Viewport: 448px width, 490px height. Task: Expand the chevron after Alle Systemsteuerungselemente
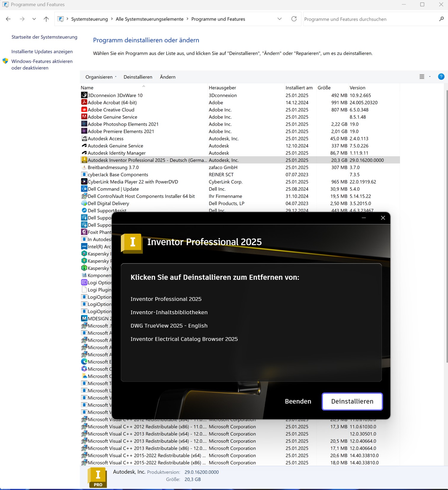click(187, 19)
